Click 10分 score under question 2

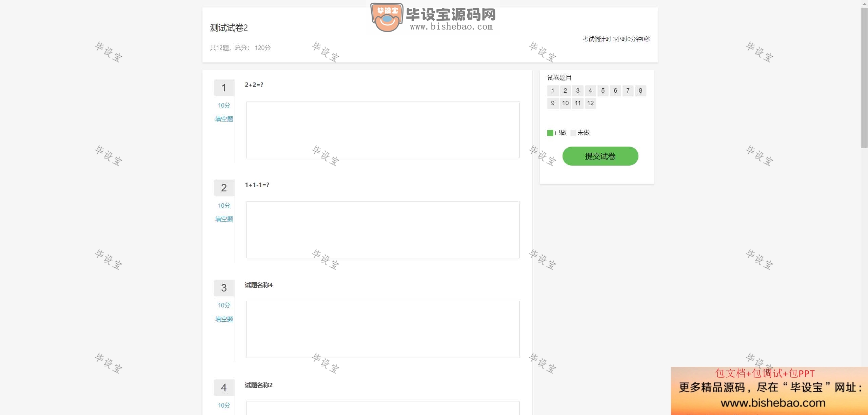click(224, 206)
